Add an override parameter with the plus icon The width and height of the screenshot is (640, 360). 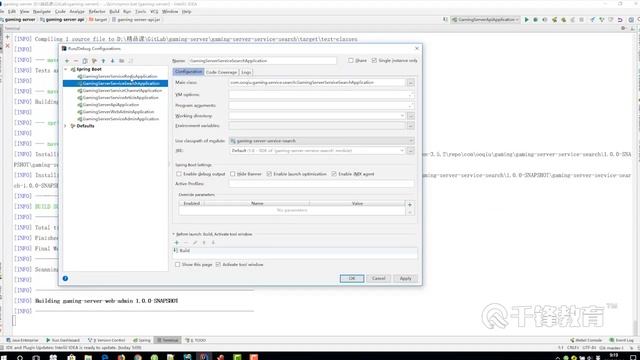click(x=410, y=204)
